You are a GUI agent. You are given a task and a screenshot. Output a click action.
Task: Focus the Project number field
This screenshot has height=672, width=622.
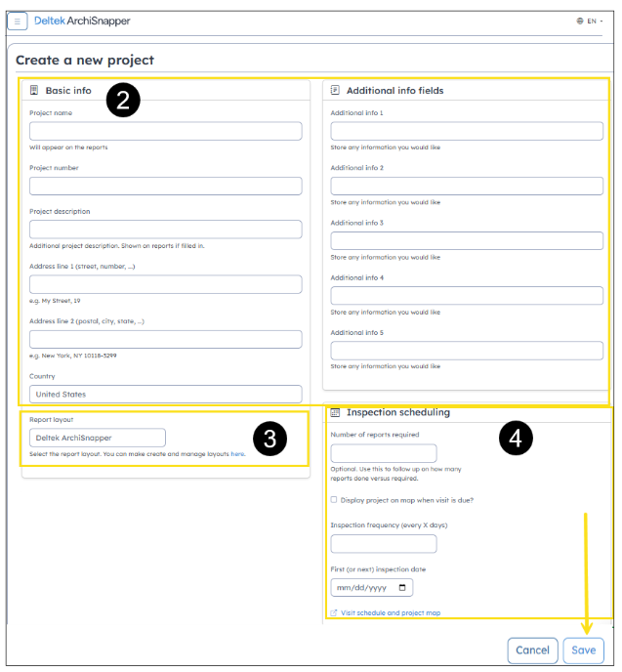[166, 186]
